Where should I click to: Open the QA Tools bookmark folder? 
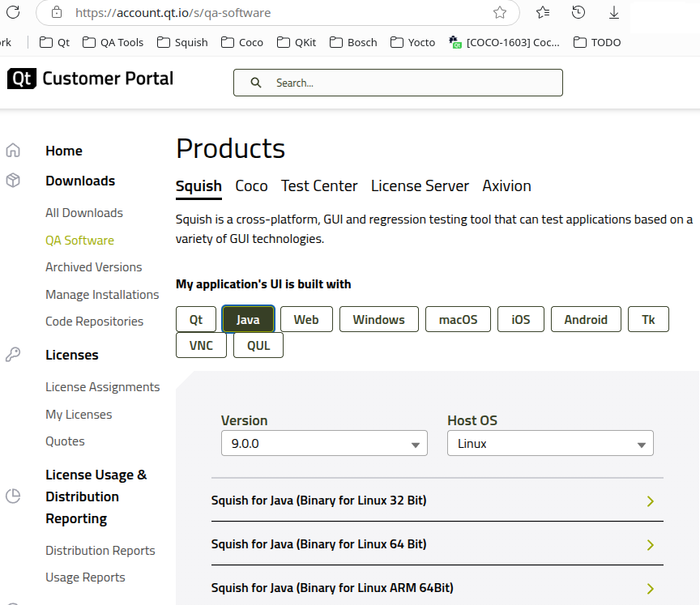coord(113,42)
